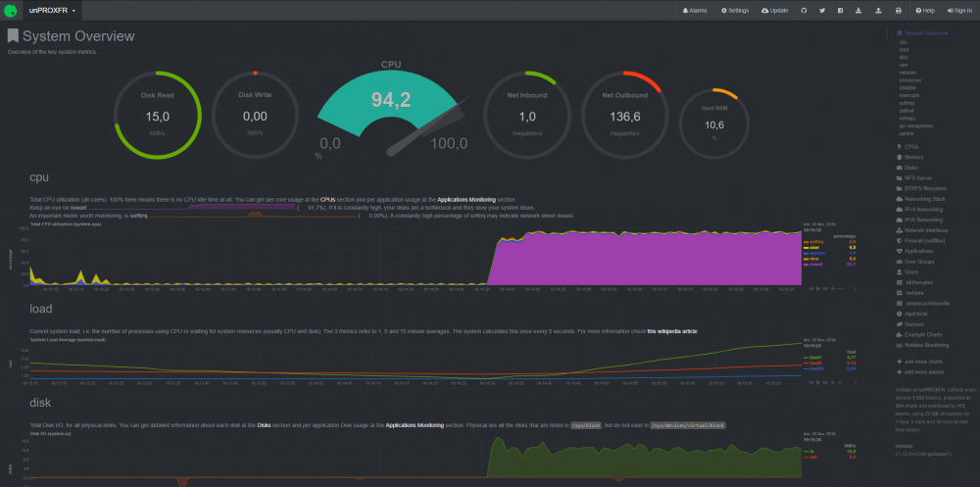Jump to ipc semaphores subsection in sidebar
The image size is (980, 487).
(x=915, y=125)
